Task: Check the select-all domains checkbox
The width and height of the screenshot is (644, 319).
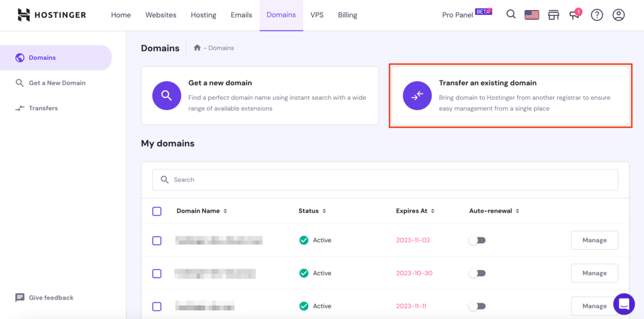Action: 157,212
